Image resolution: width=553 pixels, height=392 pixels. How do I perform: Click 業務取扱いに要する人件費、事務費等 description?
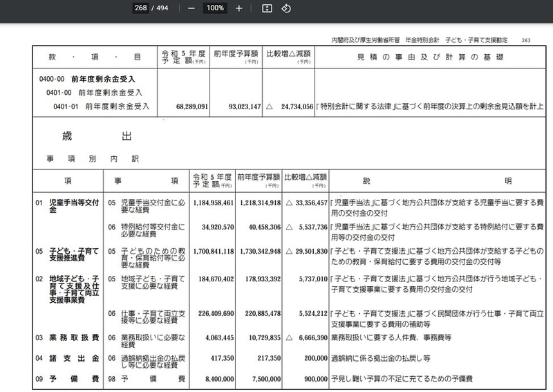click(x=391, y=338)
